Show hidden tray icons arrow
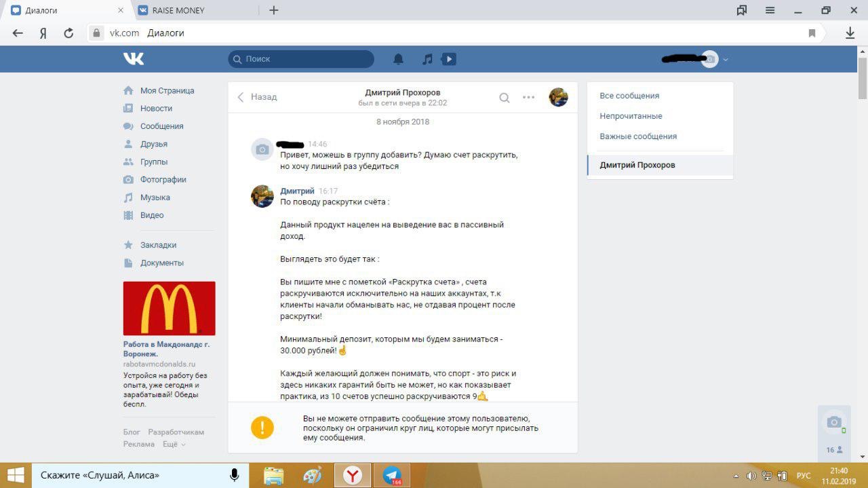The width and height of the screenshot is (868, 488). [737, 476]
